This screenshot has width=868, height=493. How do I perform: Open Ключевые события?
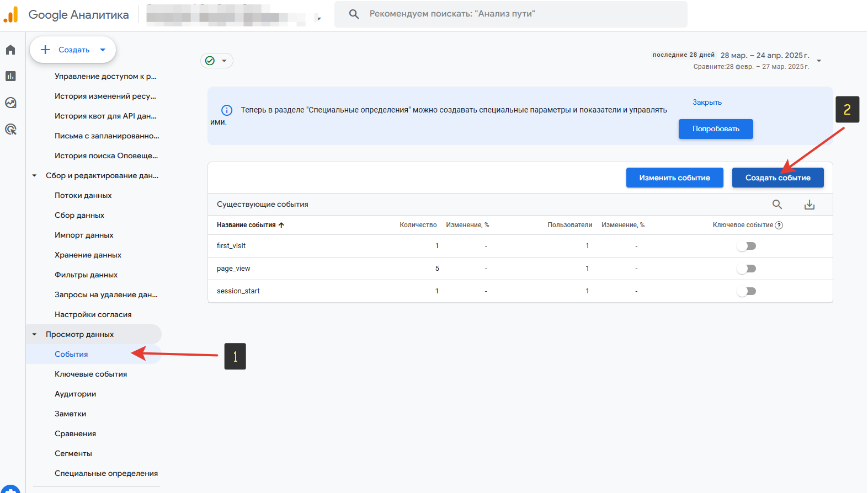tap(90, 374)
